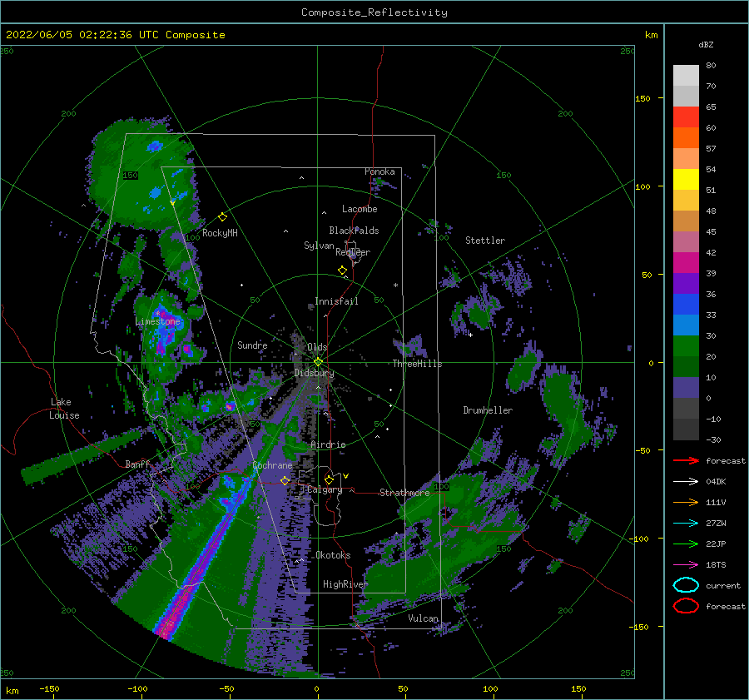Click the red forecast ellipse legend icon
This screenshot has width=749, height=700.
coord(686,606)
